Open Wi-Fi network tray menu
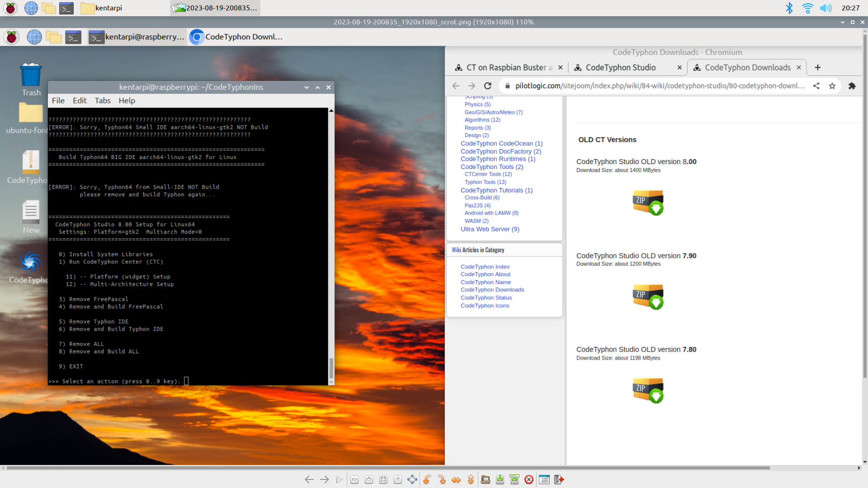The width and height of the screenshot is (868, 488). point(807,8)
